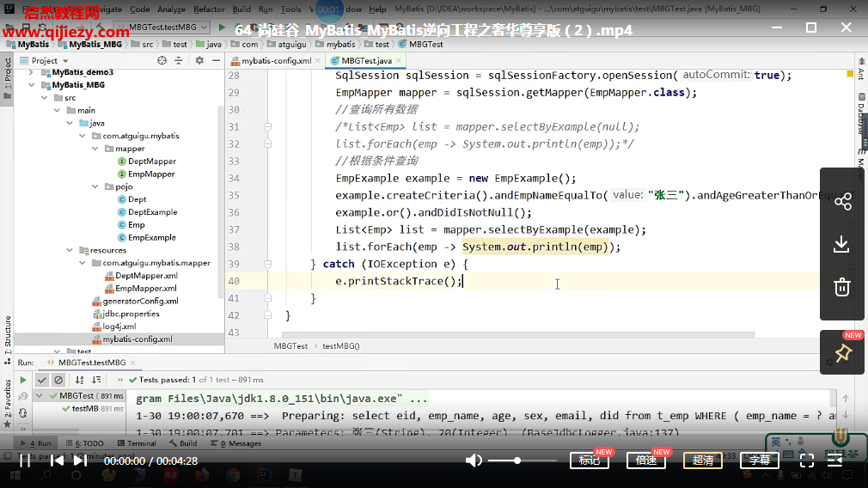Expand the MyBatis_demo3 module
Viewport: 868px width, 488px height.
point(31,72)
